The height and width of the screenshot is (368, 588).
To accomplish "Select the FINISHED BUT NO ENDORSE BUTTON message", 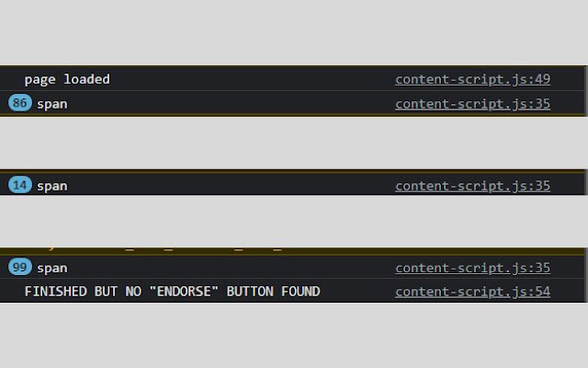I will click(x=173, y=292).
